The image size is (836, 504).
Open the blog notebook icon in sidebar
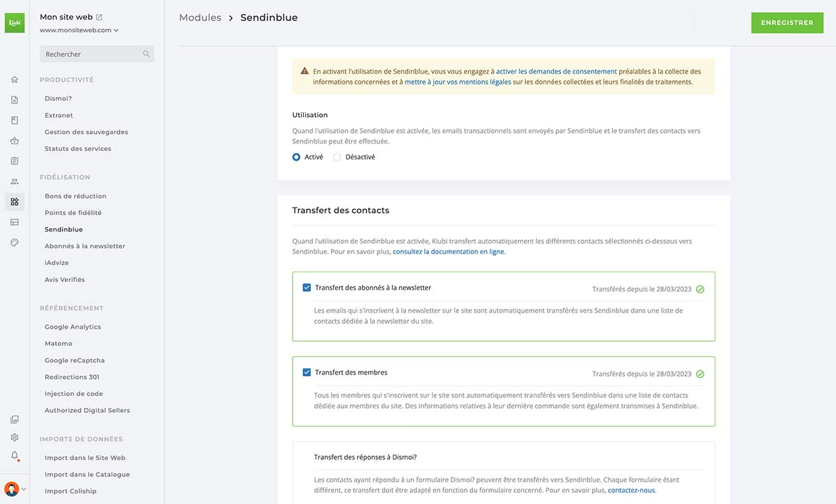coord(15,120)
